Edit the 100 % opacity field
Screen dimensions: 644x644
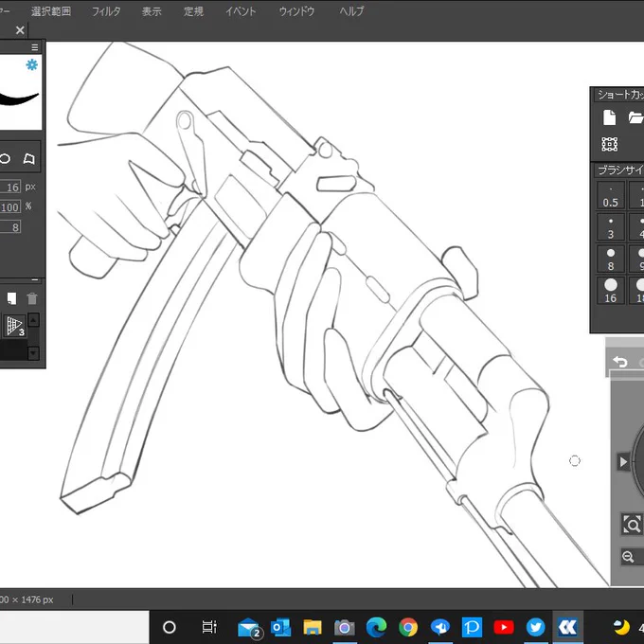pyautogui.click(x=9, y=207)
